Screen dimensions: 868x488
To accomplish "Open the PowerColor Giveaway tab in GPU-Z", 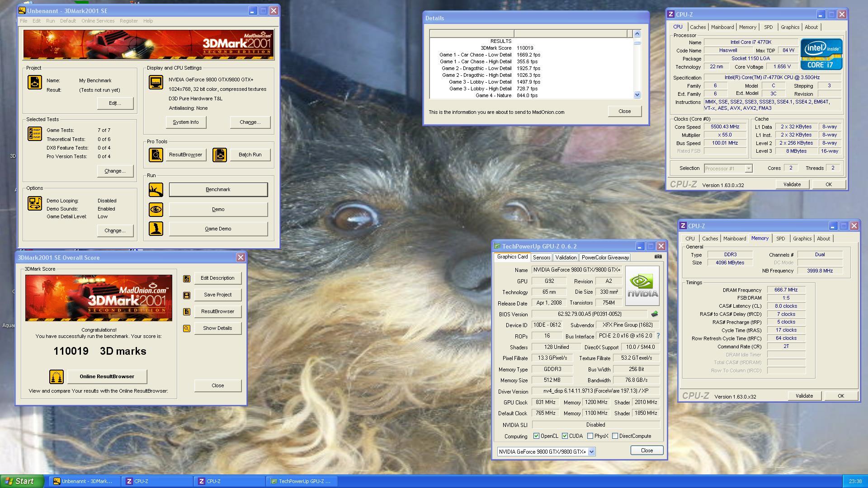I will [605, 258].
